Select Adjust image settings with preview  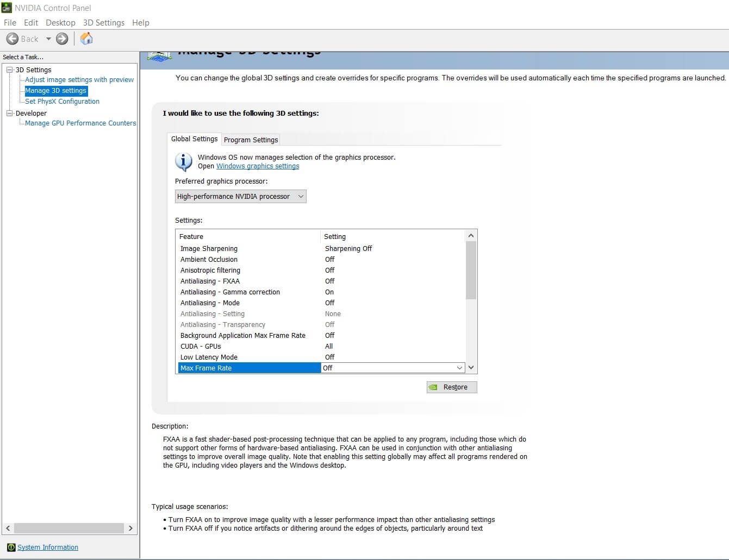pyautogui.click(x=79, y=79)
